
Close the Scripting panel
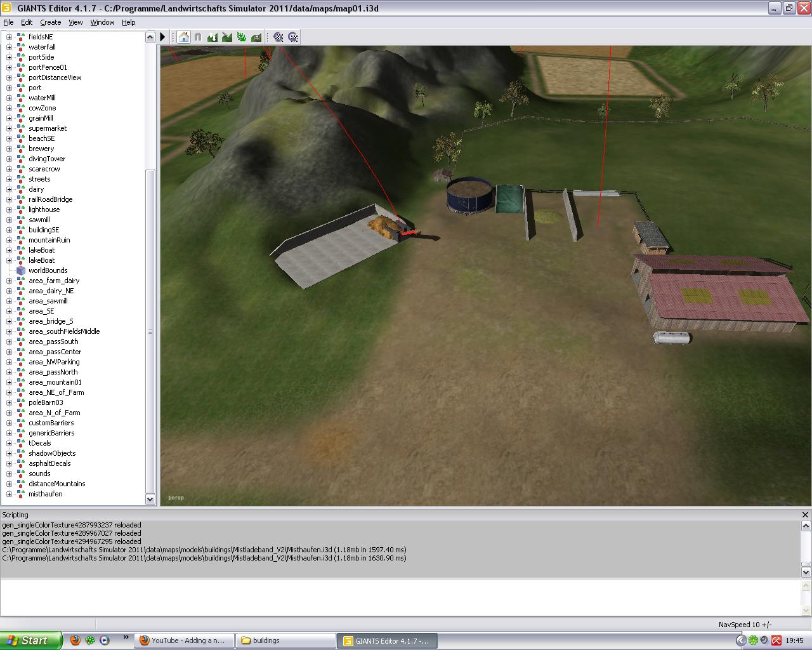[805, 515]
